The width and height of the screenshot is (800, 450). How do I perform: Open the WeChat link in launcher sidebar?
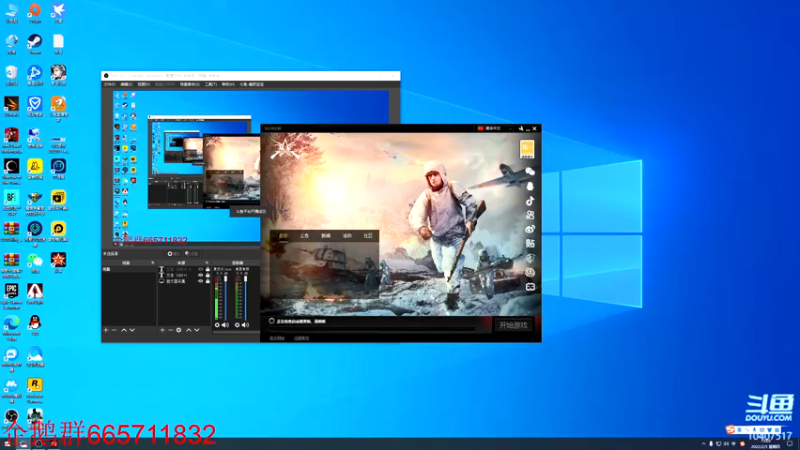530,171
